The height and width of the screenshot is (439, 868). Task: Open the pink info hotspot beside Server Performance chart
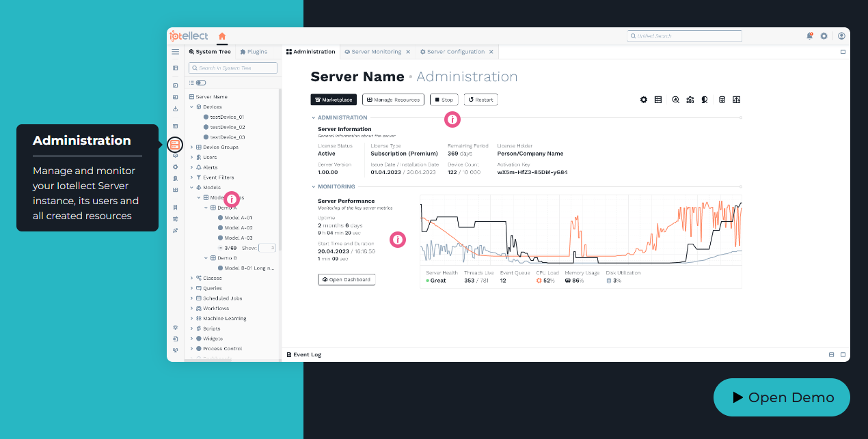point(398,240)
